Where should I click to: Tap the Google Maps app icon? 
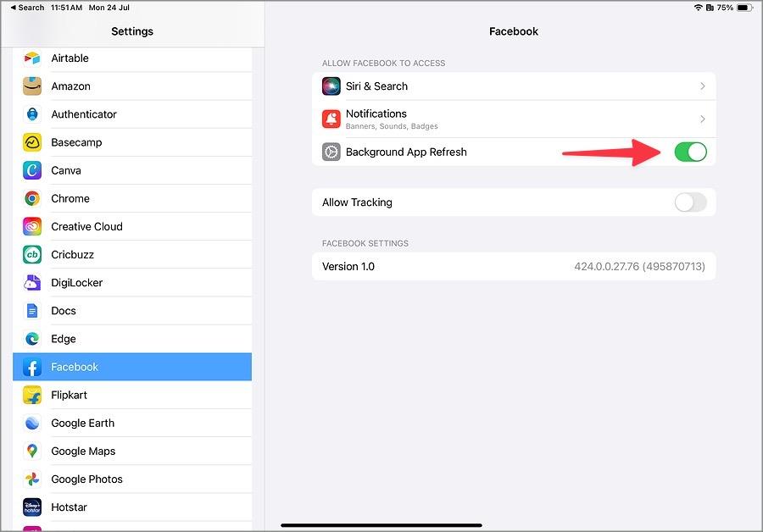(32, 452)
